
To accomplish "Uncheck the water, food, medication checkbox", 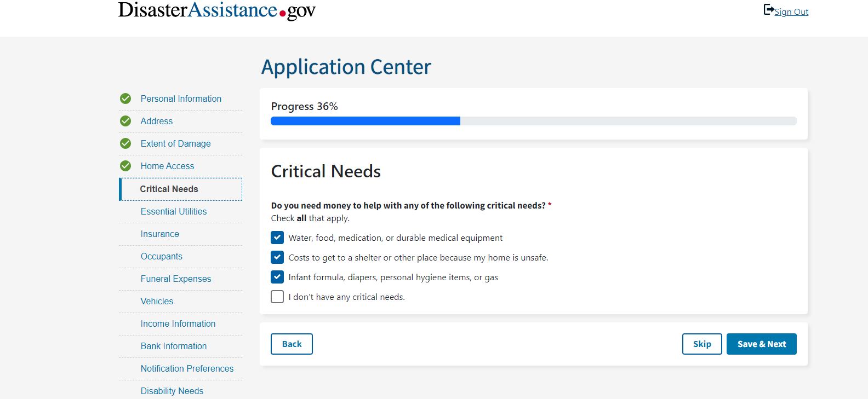I will (x=277, y=238).
